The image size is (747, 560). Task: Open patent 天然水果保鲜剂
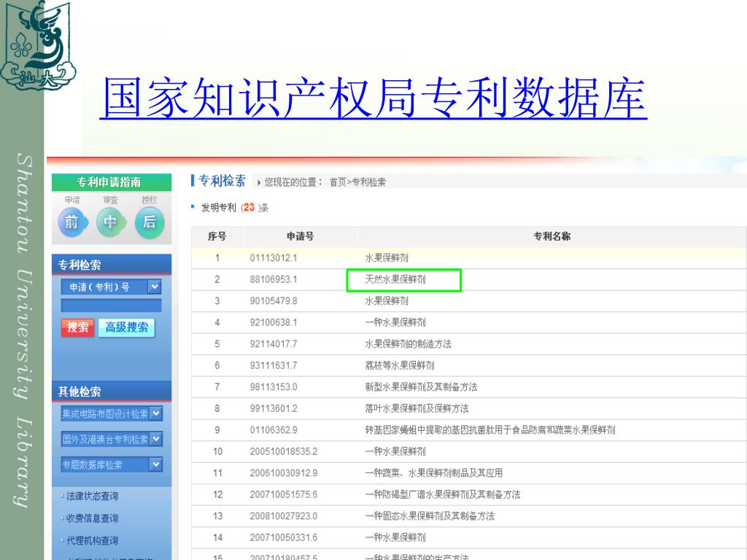click(395, 279)
